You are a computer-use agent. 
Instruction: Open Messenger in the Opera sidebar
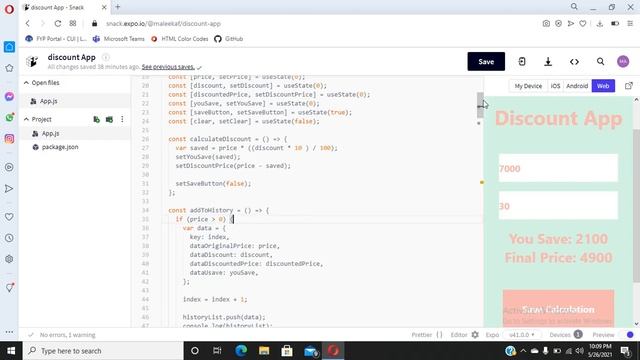(9, 97)
